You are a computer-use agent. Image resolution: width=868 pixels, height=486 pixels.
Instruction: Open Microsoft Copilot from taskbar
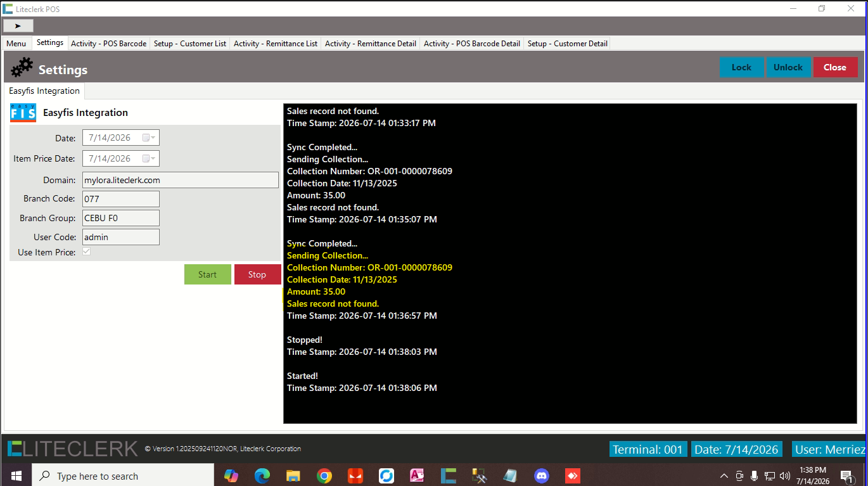(231, 475)
